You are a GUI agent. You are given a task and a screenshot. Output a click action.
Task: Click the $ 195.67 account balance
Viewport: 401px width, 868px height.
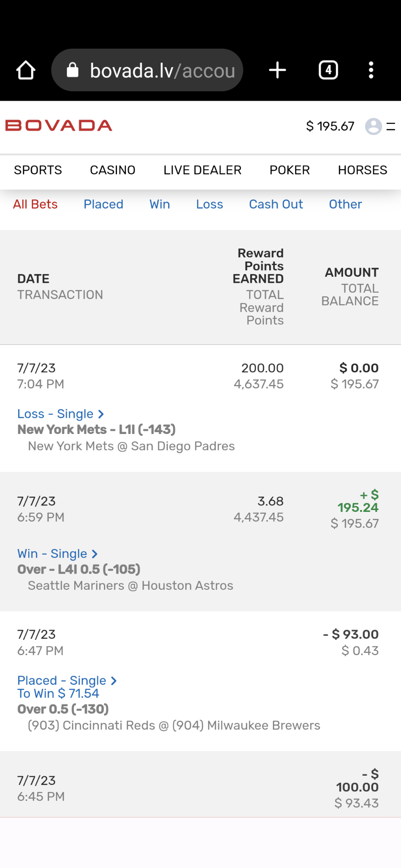330,126
